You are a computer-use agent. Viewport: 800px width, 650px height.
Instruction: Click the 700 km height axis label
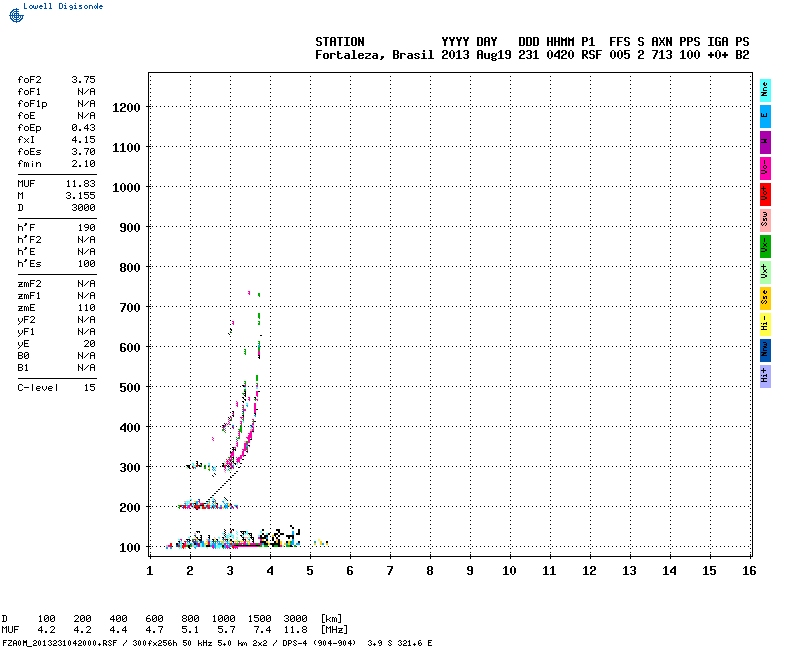point(130,308)
